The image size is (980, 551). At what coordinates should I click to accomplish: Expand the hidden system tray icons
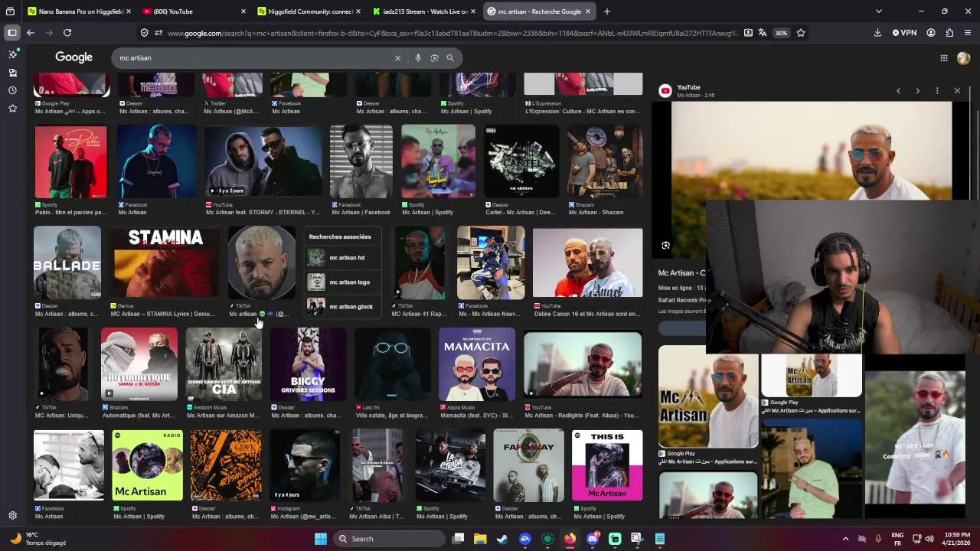pos(845,539)
